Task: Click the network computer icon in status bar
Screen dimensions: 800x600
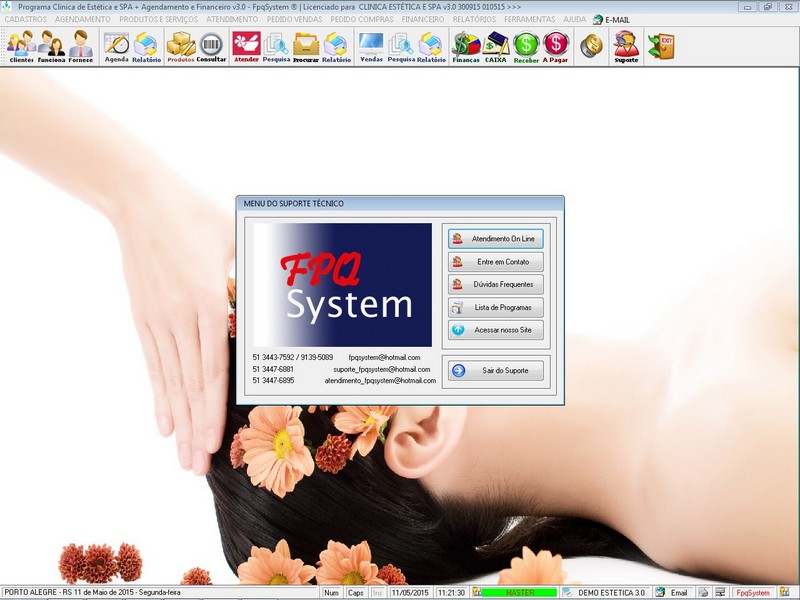Action: point(720,592)
